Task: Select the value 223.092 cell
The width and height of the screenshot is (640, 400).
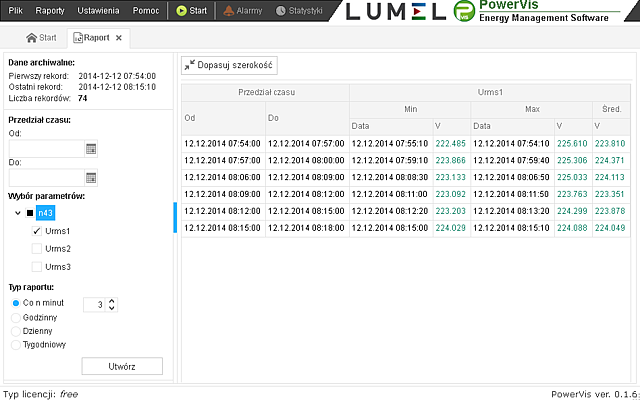Action: [x=451, y=194]
